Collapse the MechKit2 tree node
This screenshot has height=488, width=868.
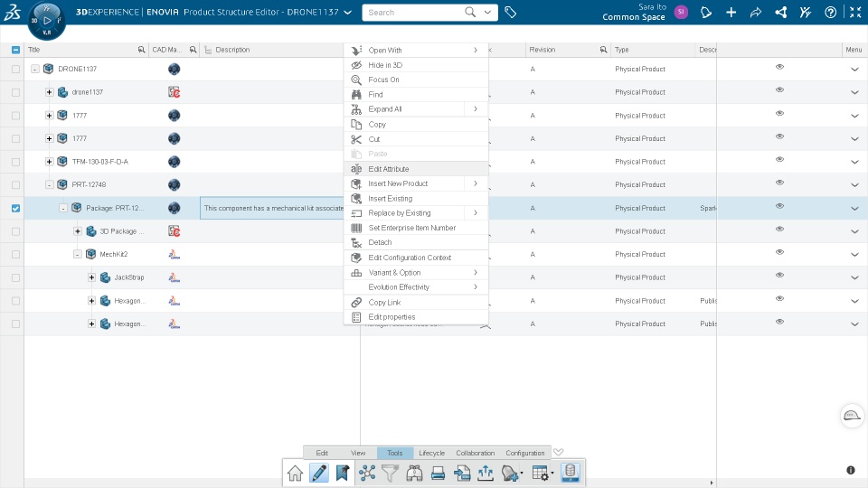[x=78, y=255]
